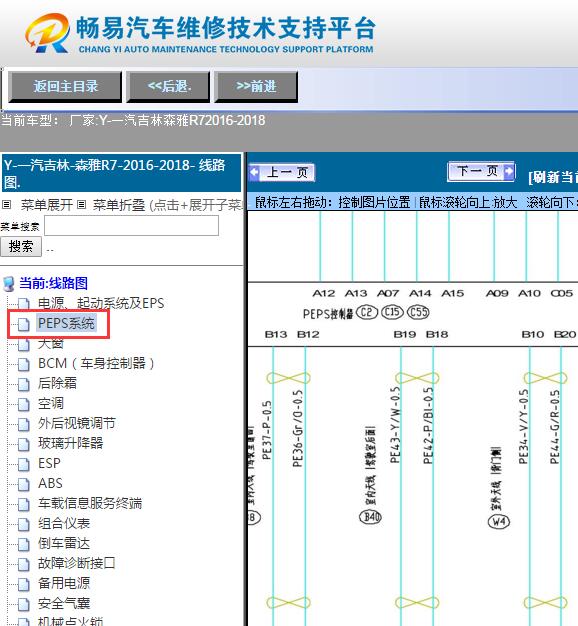Open next page with 下一页
Screen dimensions: 578x626
pyautogui.click(x=481, y=172)
